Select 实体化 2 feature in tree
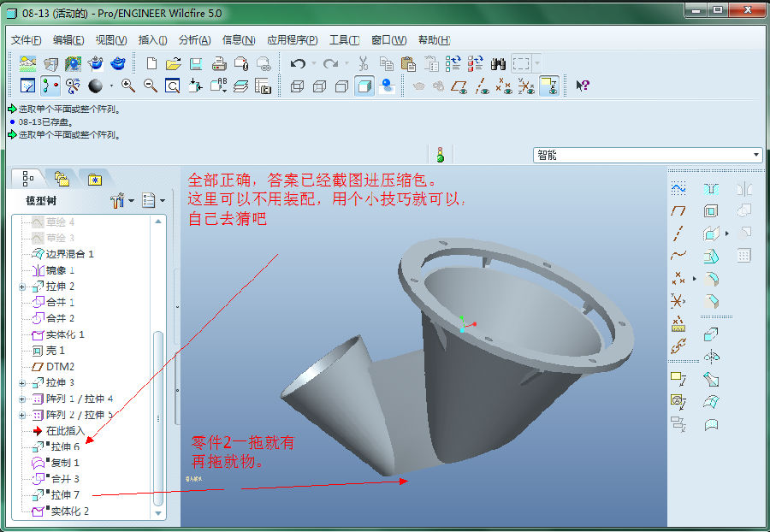 coord(69,511)
